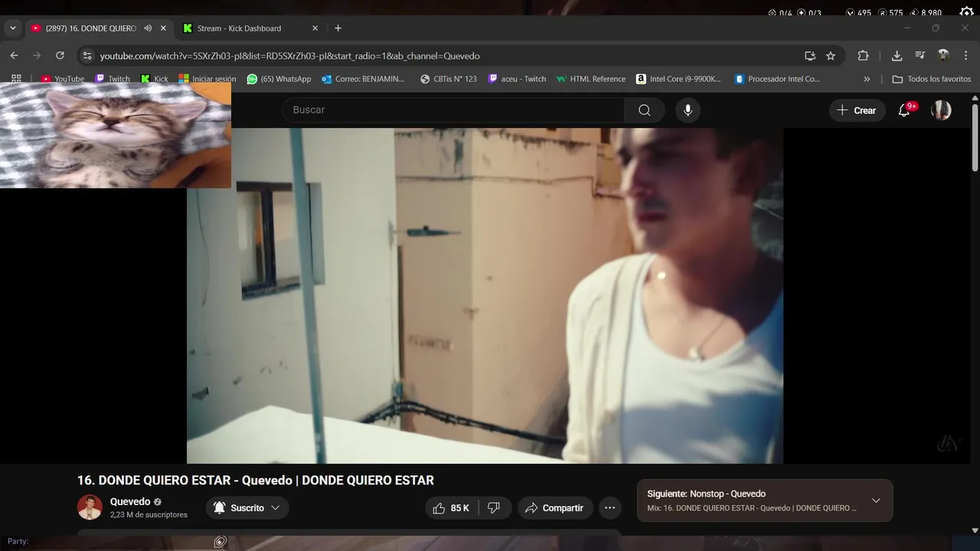This screenshot has width=980, height=551.
Task: Open the Procesador Intel Co... bookmark
Action: click(x=777, y=79)
